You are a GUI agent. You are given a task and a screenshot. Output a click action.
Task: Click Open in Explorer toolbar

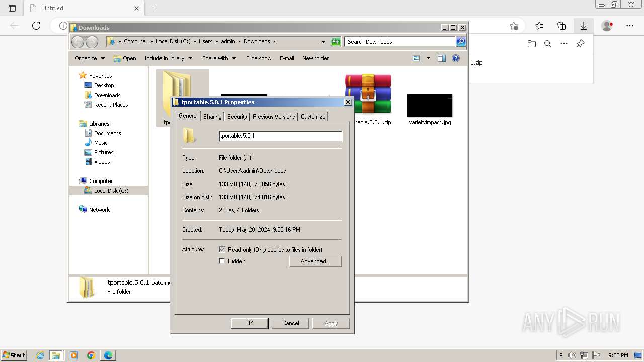125,58
